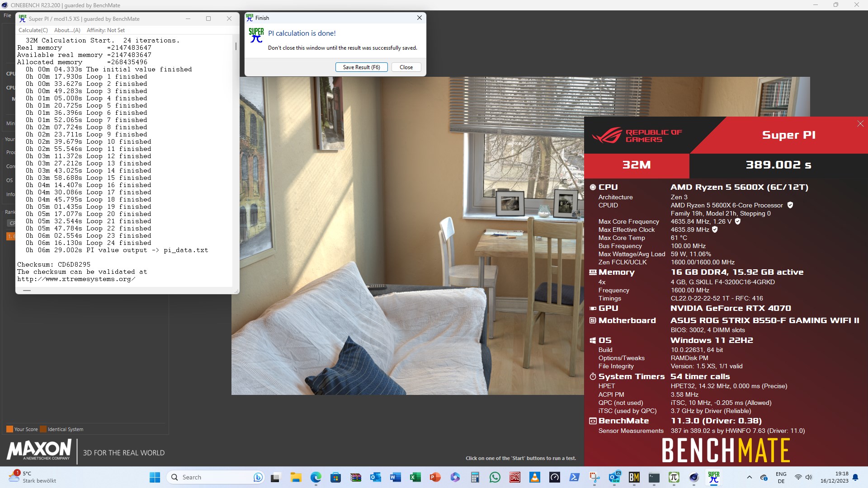This screenshot has width=868, height=488.
Task: Open the Wi-Fi network tray icon
Action: click(x=798, y=477)
